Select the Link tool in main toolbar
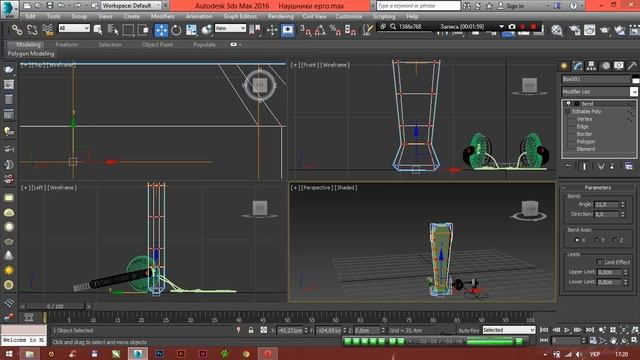 (17, 30)
